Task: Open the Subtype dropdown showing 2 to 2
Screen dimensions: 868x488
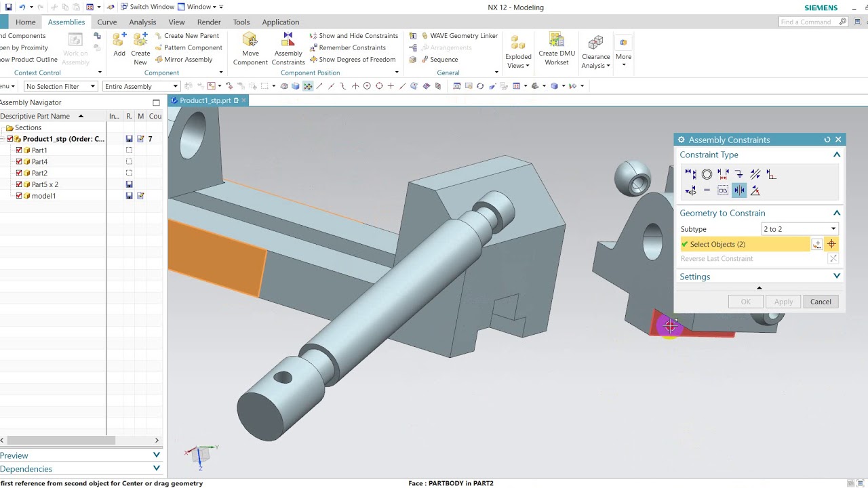Action: click(800, 229)
